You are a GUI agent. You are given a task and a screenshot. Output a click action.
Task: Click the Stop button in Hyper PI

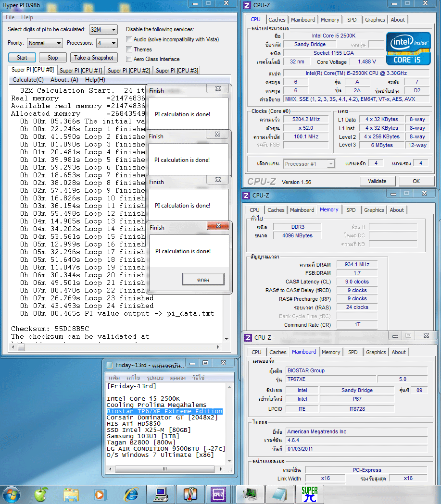point(53,58)
